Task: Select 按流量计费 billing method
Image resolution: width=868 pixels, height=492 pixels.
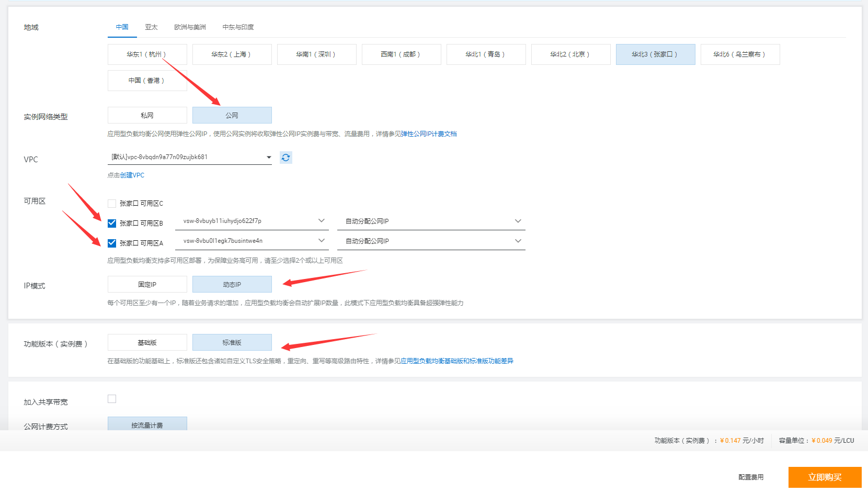Action: pos(147,424)
